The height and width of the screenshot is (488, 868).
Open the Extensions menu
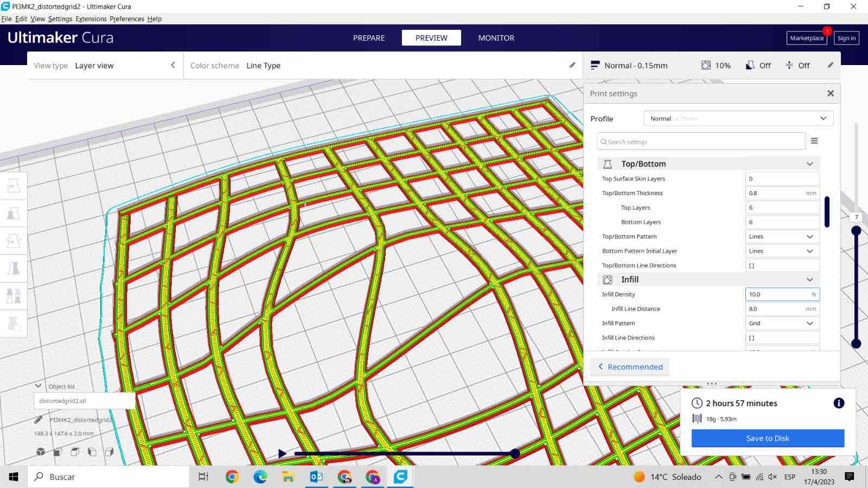(x=91, y=18)
